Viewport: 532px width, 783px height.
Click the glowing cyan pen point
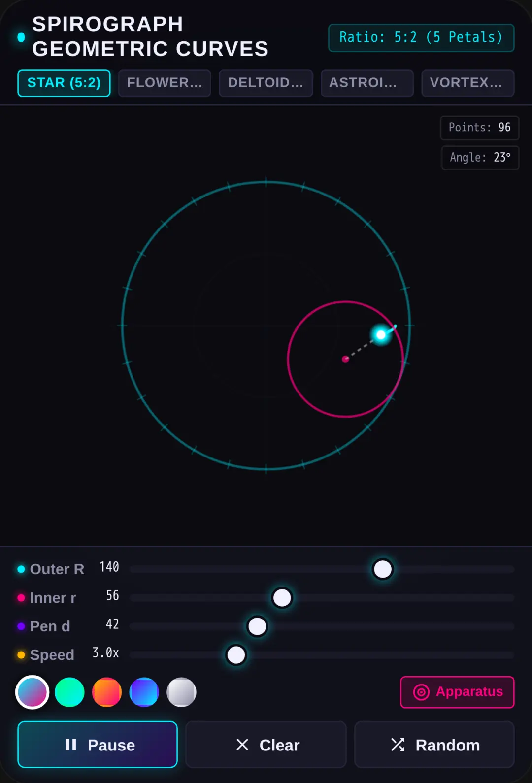point(381,335)
